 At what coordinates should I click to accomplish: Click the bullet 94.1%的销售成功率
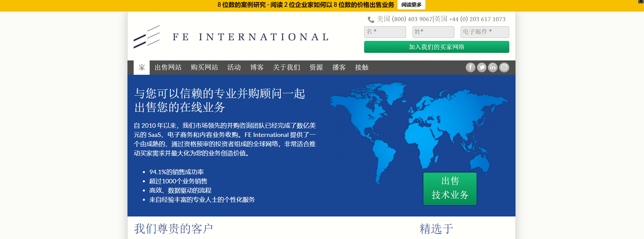pyautogui.click(x=177, y=172)
